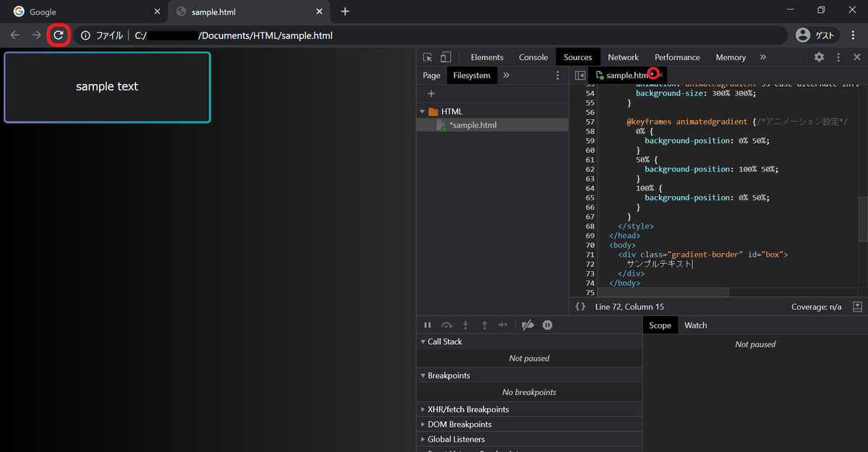Screen dimensions: 868x452
Task: Hide the navigator sidebar toggle
Action: 580,75
